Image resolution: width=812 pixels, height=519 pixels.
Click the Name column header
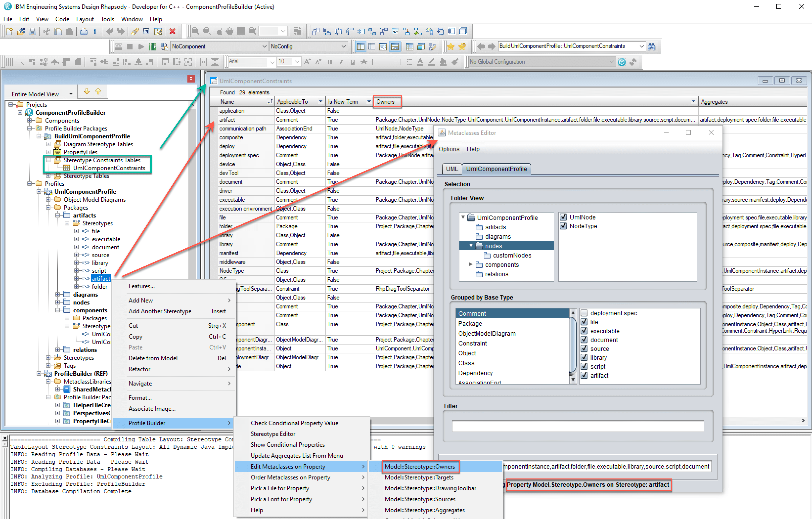[x=227, y=102]
